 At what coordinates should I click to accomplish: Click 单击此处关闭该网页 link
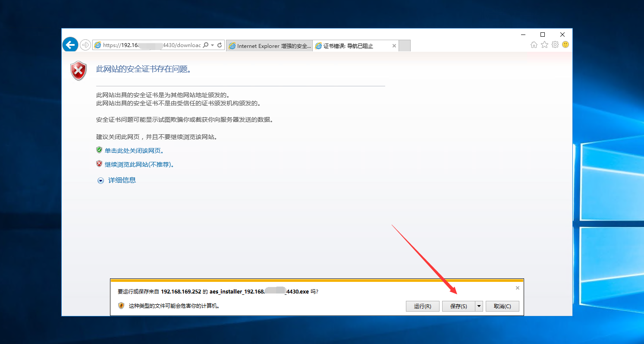134,151
